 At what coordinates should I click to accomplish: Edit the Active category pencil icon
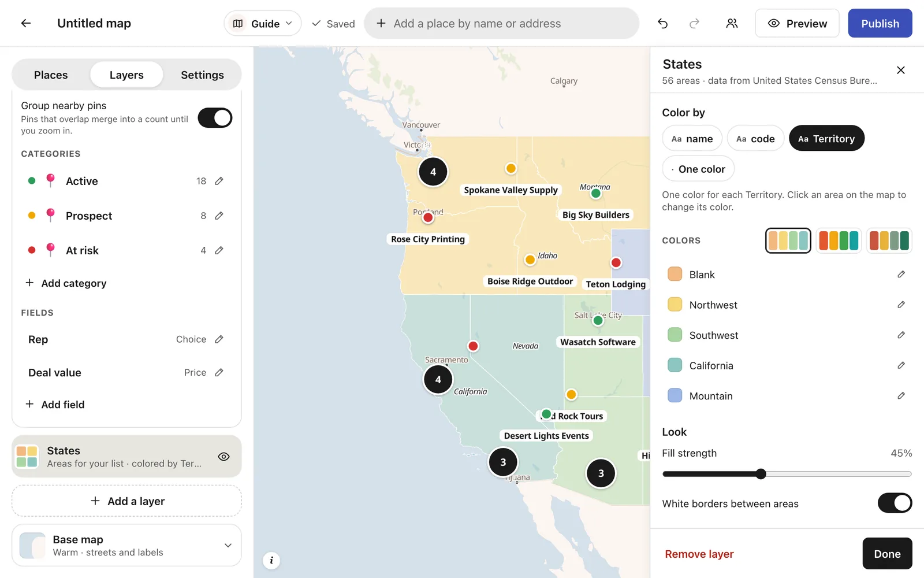pos(219,181)
